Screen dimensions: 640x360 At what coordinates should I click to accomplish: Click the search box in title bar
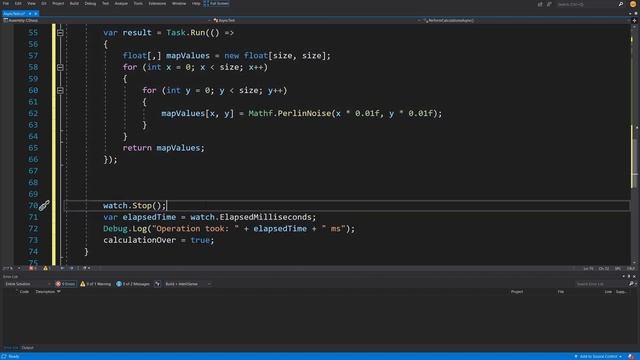[590, 4]
